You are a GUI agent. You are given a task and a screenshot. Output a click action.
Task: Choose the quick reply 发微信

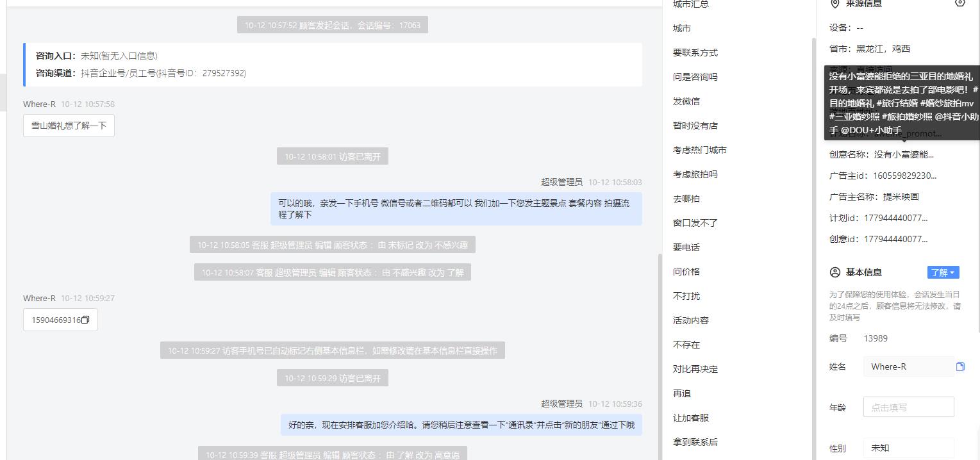[x=686, y=101]
